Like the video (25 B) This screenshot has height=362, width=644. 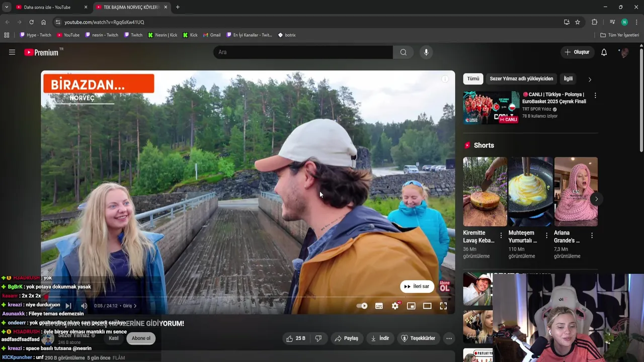coord(296,338)
